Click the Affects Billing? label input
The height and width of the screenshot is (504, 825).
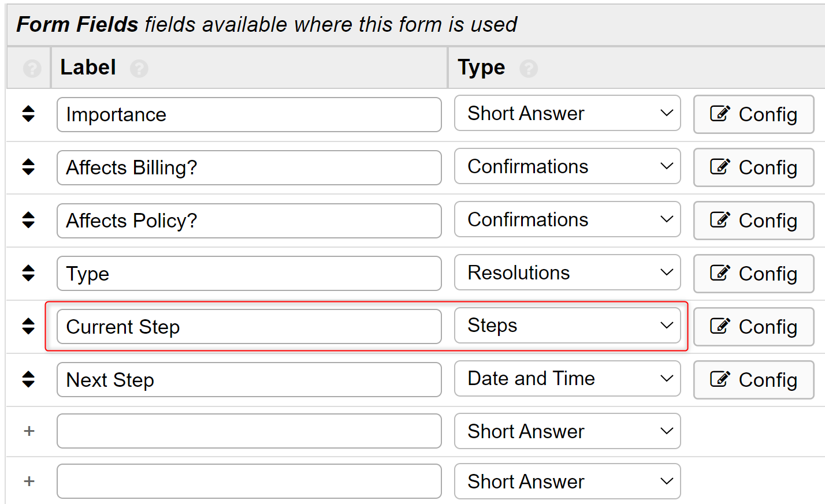point(249,167)
